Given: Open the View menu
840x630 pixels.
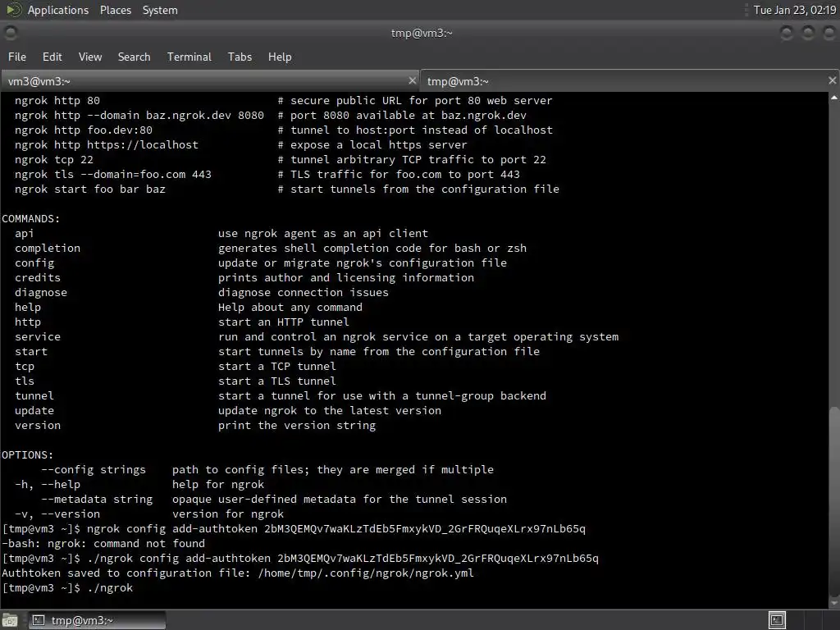Looking at the screenshot, I should [x=90, y=57].
